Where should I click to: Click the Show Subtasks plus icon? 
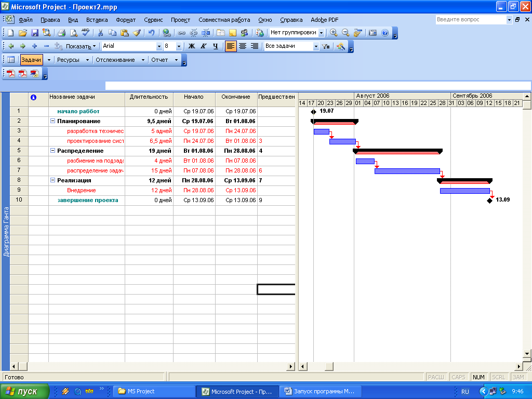coord(34,46)
